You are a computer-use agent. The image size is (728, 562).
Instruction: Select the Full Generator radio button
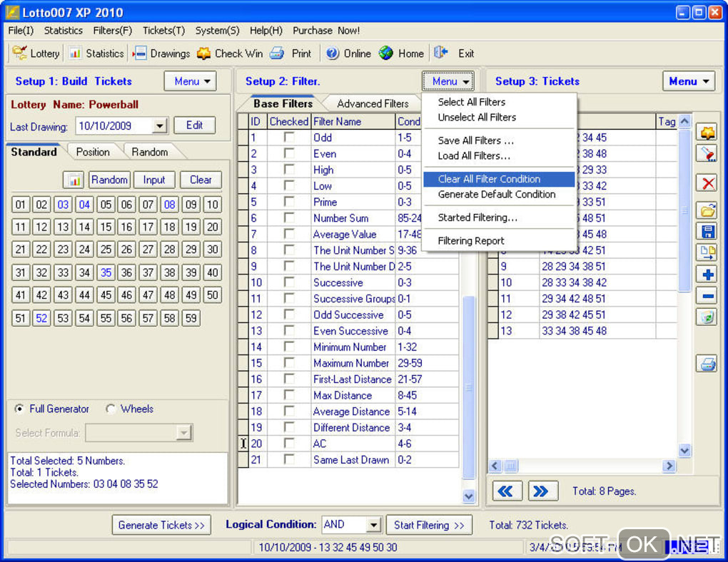click(x=19, y=409)
